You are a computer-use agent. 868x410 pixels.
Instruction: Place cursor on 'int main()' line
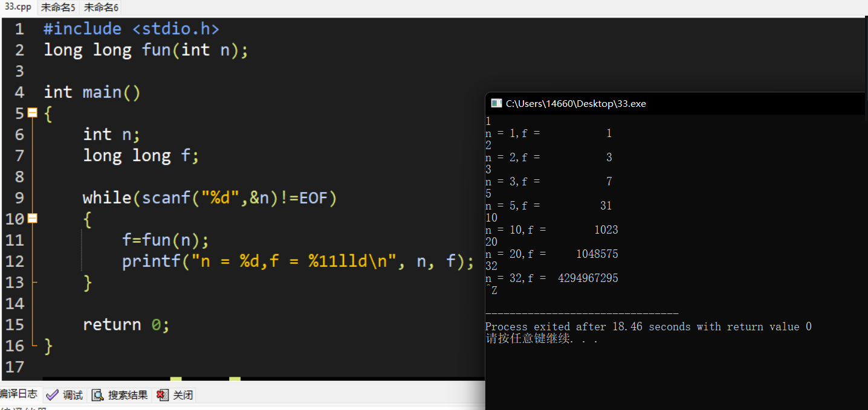point(92,92)
